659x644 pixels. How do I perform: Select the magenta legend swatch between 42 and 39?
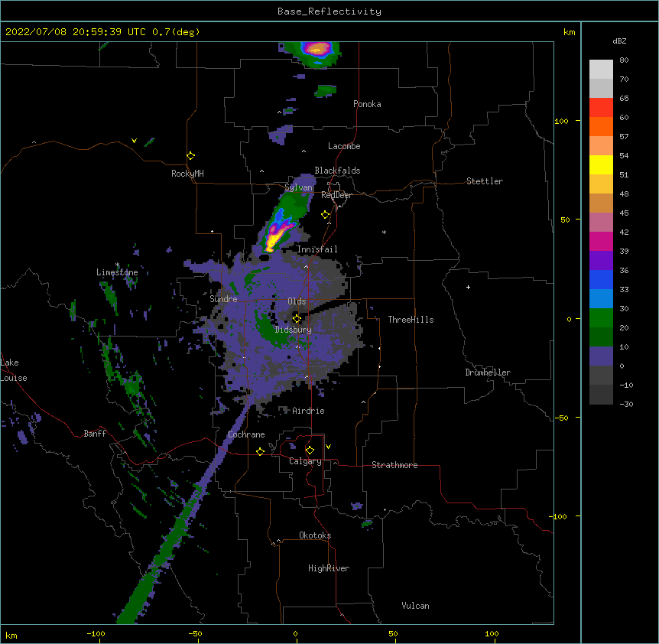[601, 241]
